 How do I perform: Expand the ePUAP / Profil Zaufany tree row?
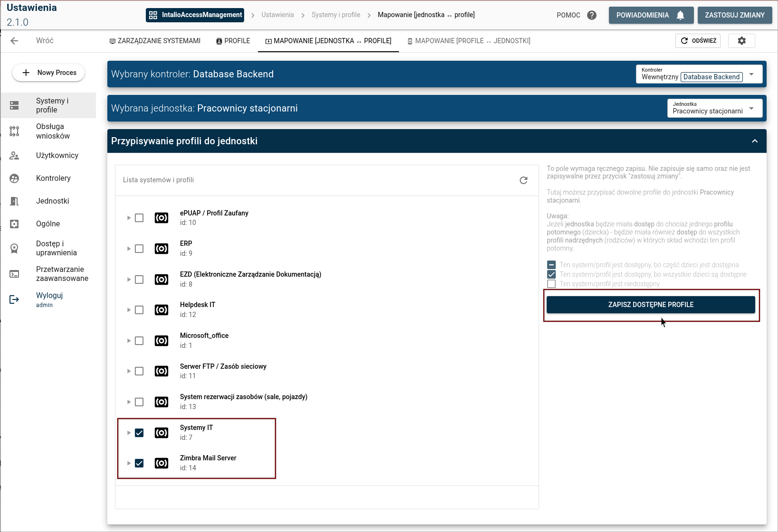pos(129,218)
